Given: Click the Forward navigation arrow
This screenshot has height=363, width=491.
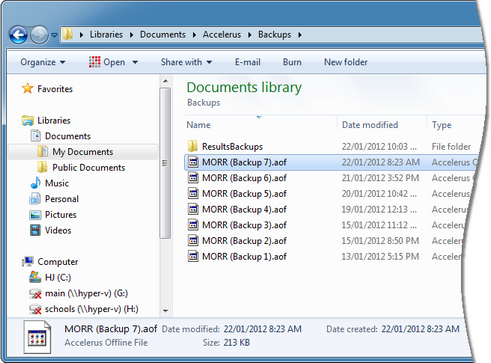Looking at the screenshot, I should [x=39, y=35].
